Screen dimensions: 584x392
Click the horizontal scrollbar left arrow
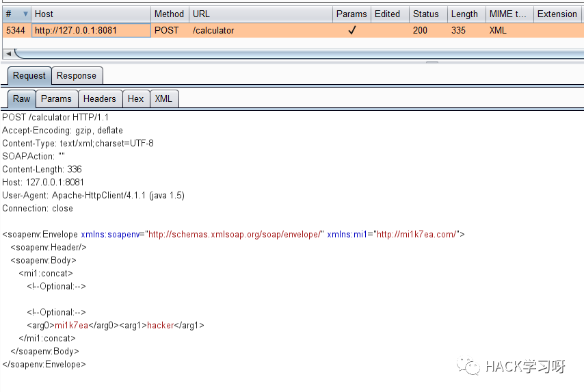(x=8, y=53)
